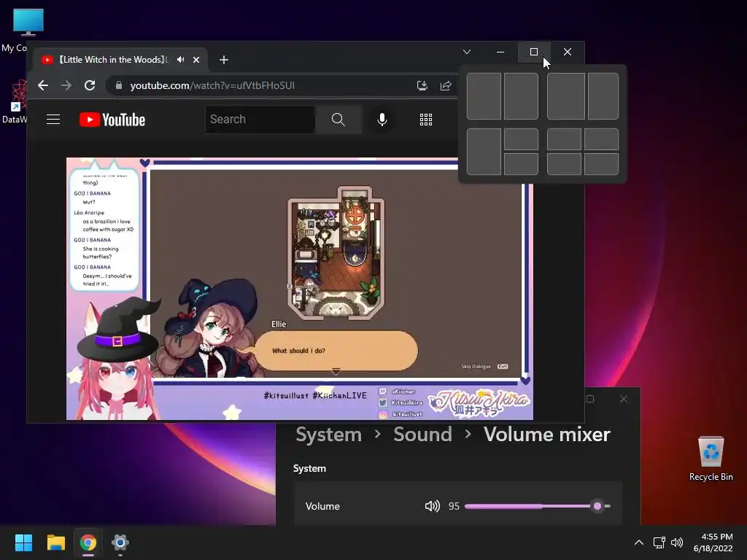Click the YouTube URL in address bar

212,85
